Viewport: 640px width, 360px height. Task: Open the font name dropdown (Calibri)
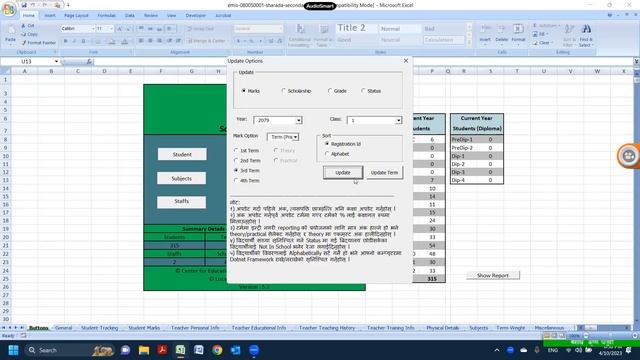click(93, 29)
